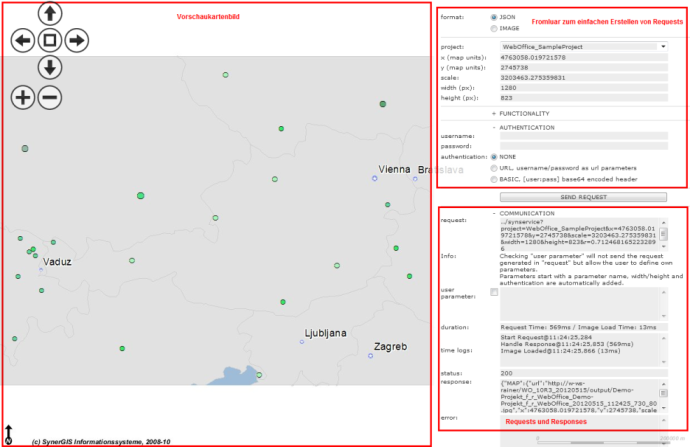This screenshot has height=447, width=690.
Task: Click the Vienna map label
Action: point(394,170)
